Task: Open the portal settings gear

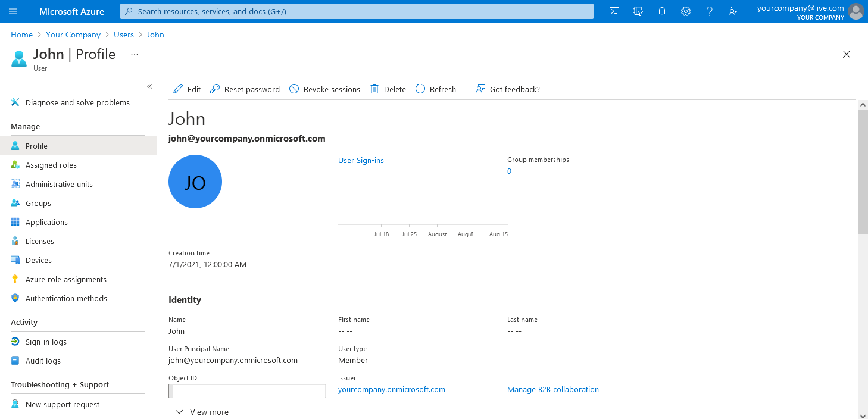Action: point(685,11)
